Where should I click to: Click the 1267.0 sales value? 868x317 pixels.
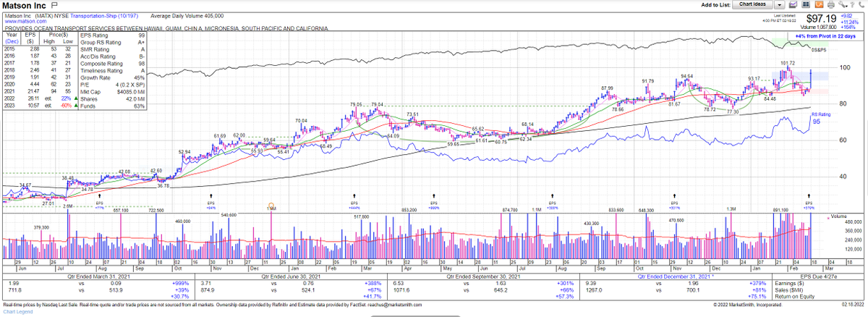coord(594,290)
